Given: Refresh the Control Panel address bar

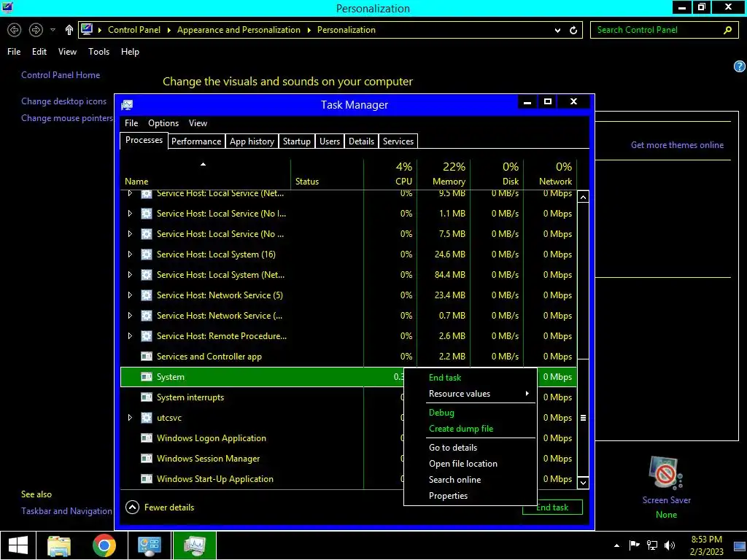Looking at the screenshot, I should tap(573, 30).
